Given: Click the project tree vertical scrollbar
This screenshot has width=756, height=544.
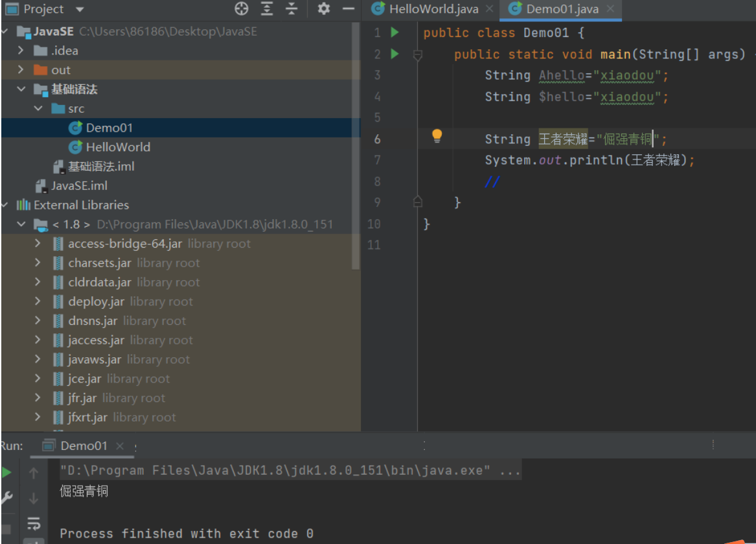Looking at the screenshot, I should 356,145.
